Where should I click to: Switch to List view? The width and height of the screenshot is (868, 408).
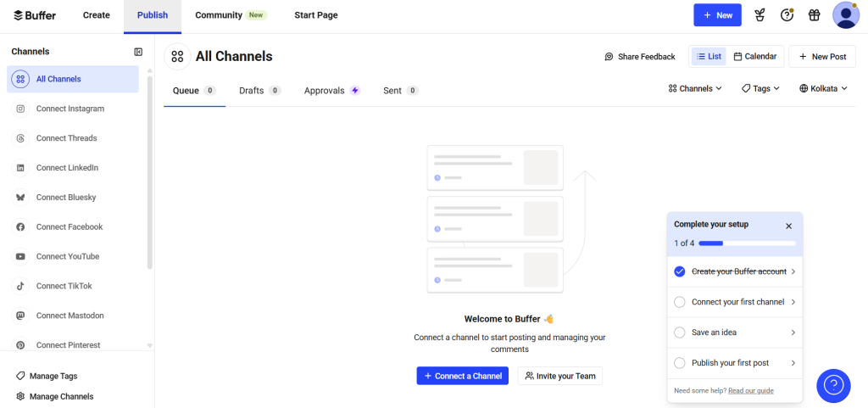click(x=709, y=57)
